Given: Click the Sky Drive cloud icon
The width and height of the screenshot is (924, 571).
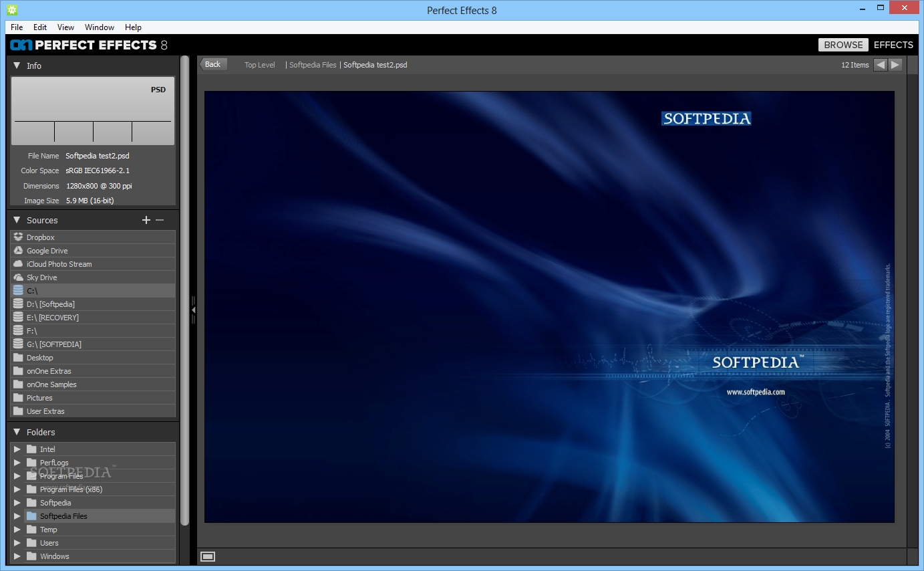Looking at the screenshot, I should pos(18,277).
